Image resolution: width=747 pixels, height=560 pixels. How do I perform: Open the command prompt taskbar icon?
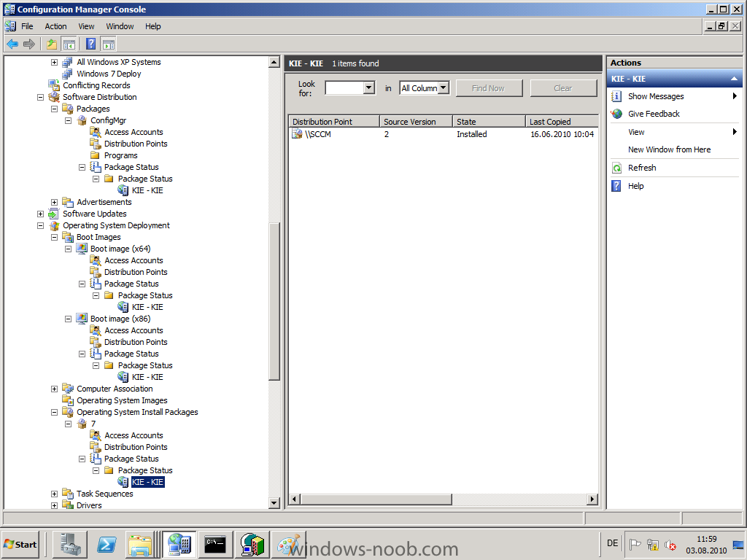click(215, 544)
